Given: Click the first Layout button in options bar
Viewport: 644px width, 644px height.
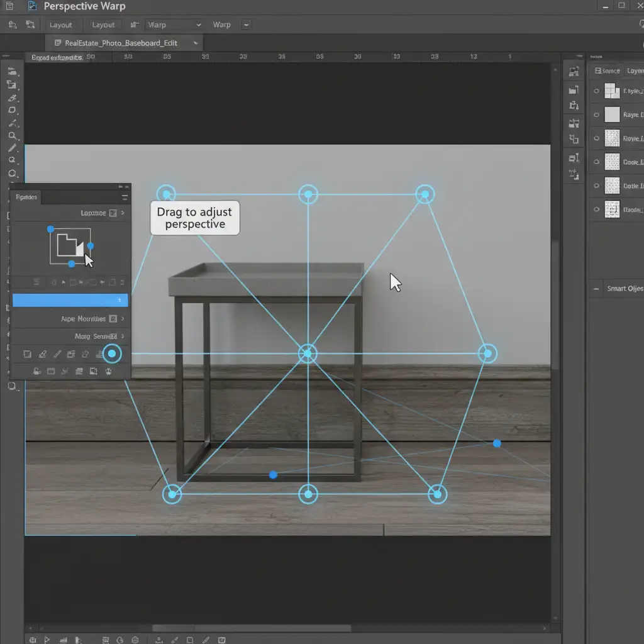Looking at the screenshot, I should [x=61, y=25].
